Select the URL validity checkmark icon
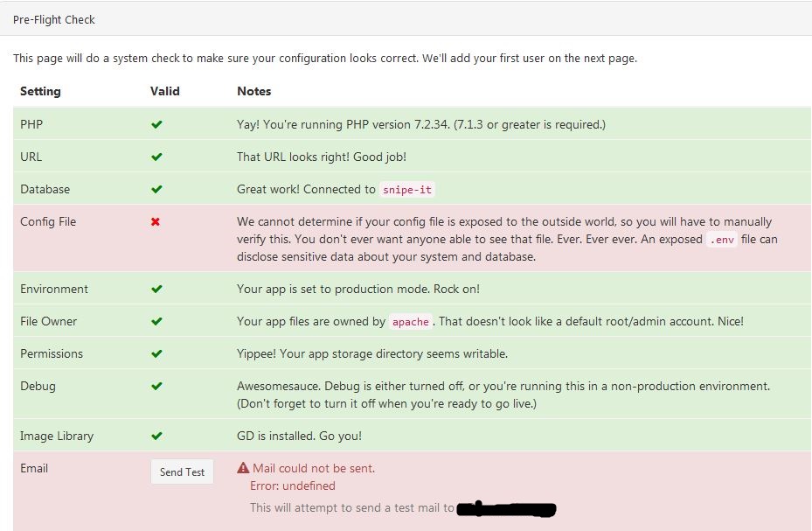 [157, 157]
